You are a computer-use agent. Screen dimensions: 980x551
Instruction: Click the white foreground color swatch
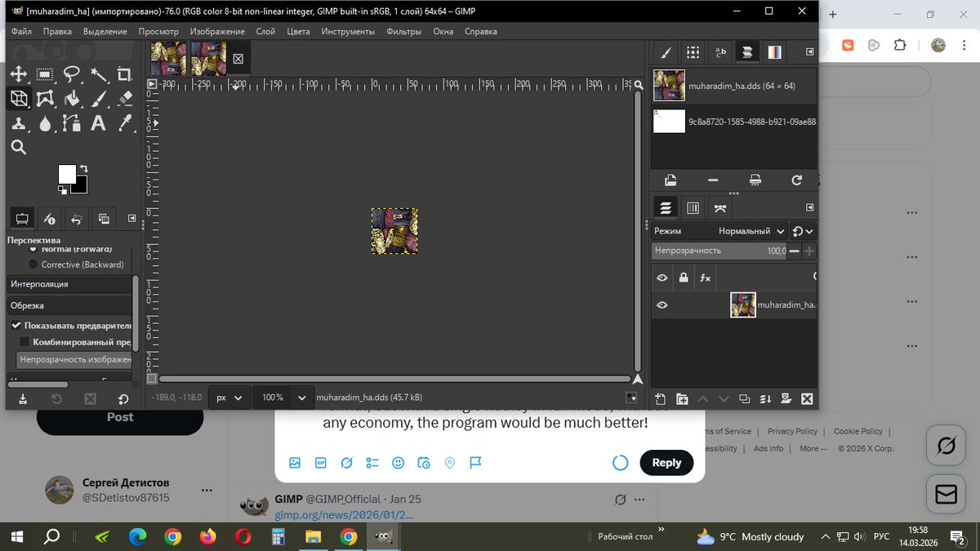click(x=66, y=173)
